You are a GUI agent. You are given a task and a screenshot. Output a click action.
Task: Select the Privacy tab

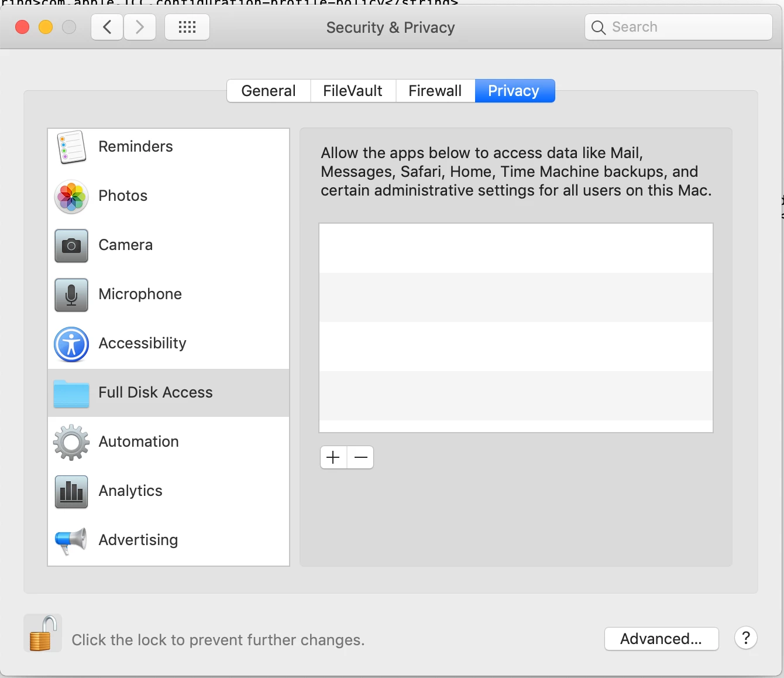tap(514, 91)
